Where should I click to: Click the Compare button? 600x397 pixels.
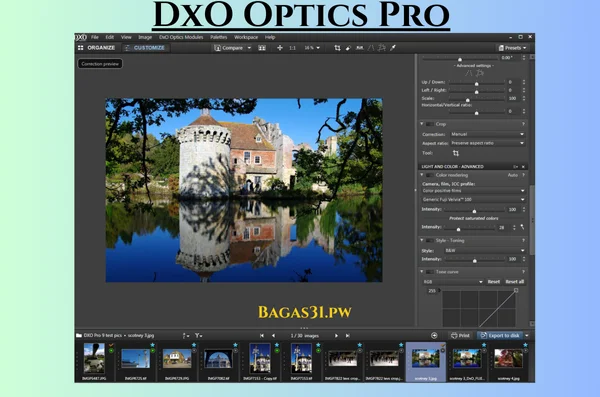229,48
